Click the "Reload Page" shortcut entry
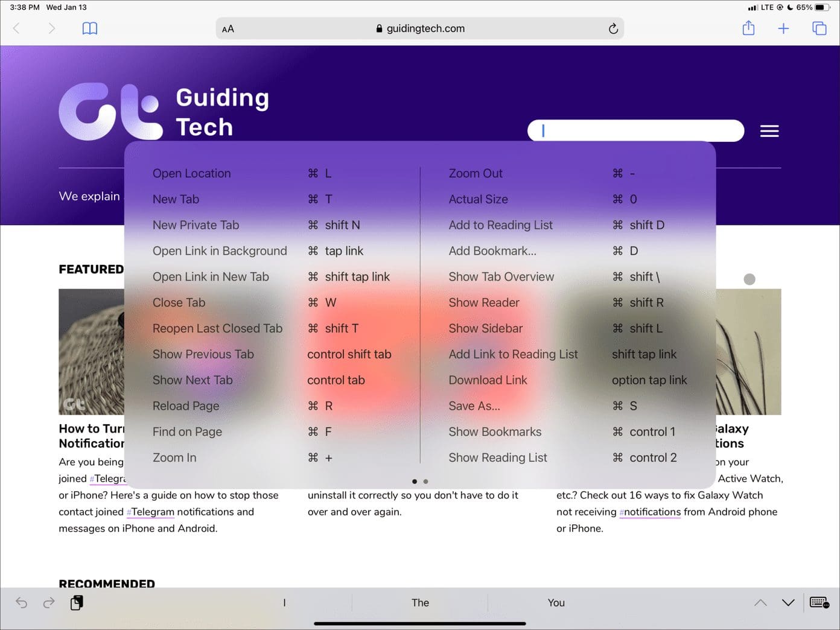Image resolution: width=840 pixels, height=630 pixels. pos(186,406)
